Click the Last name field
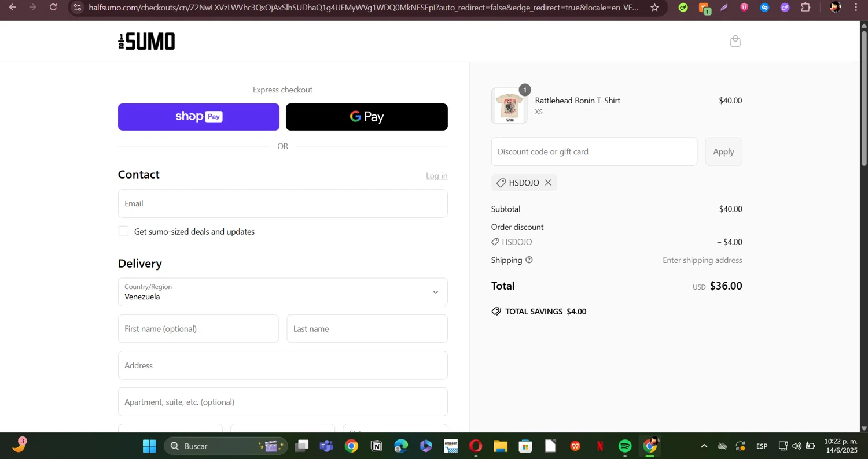 pyautogui.click(x=367, y=329)
